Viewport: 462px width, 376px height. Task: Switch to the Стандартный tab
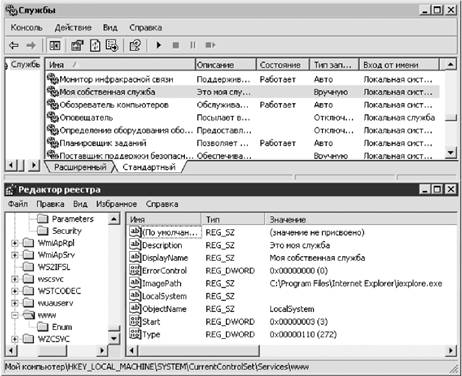point(149,167)
